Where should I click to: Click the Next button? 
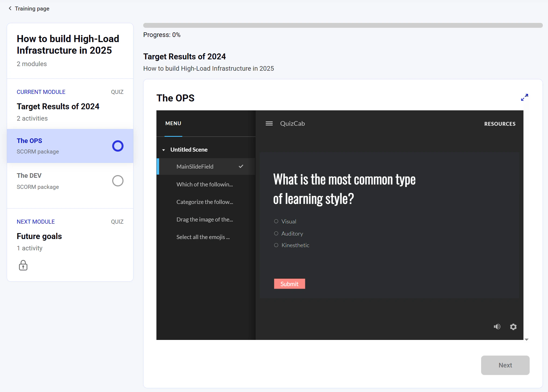tap(505, 365)
